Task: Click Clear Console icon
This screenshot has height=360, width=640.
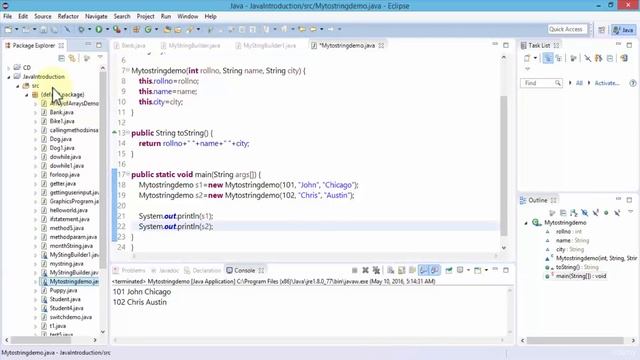Action: click(391, 270)
